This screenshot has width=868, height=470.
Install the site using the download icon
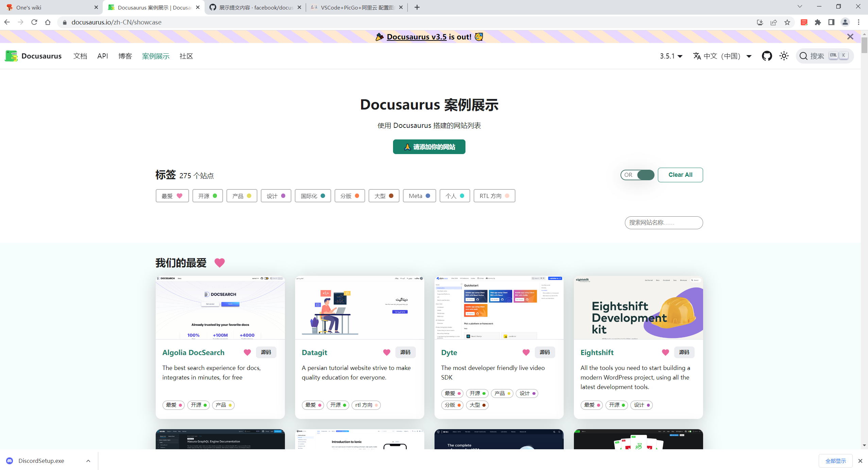(x=760, y=22)
